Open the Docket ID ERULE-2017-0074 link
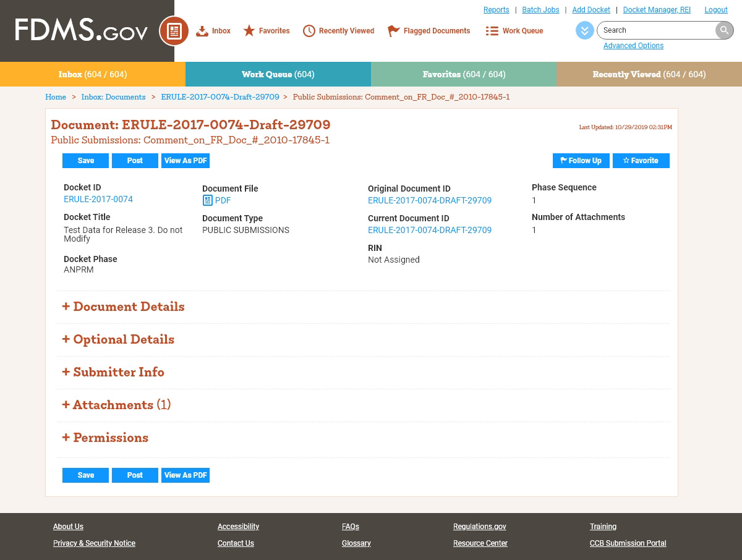 [98, 199]
